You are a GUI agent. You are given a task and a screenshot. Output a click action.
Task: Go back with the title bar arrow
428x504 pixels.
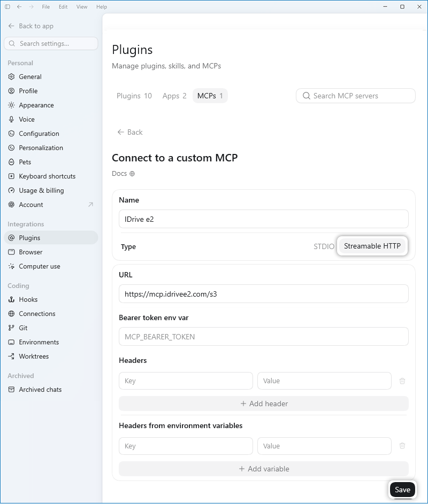coord(19,7)
